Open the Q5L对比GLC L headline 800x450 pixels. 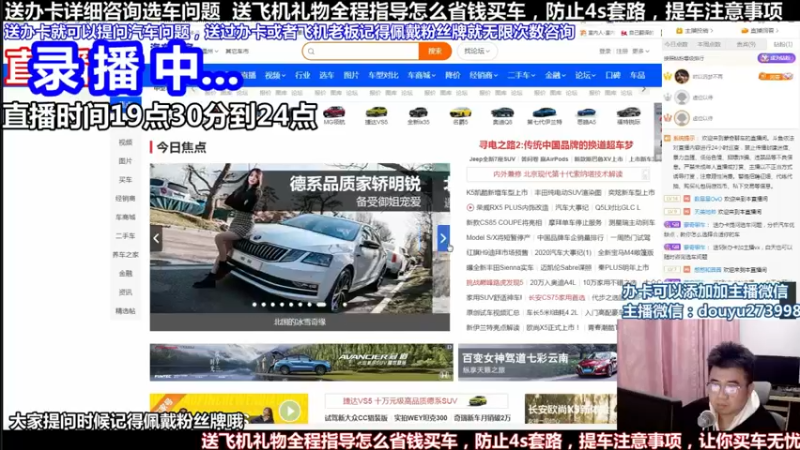(617, 208)
